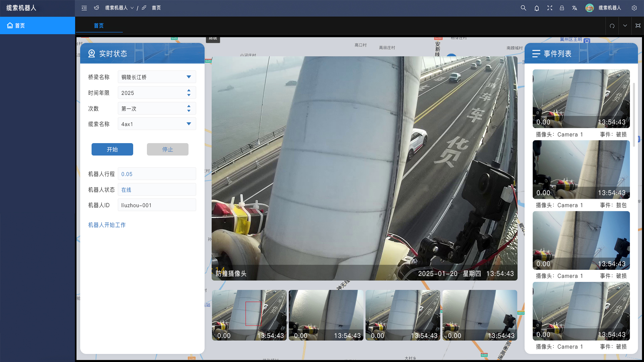
Task: Toggle fullscreen mode icon
Action: (550, 8)
